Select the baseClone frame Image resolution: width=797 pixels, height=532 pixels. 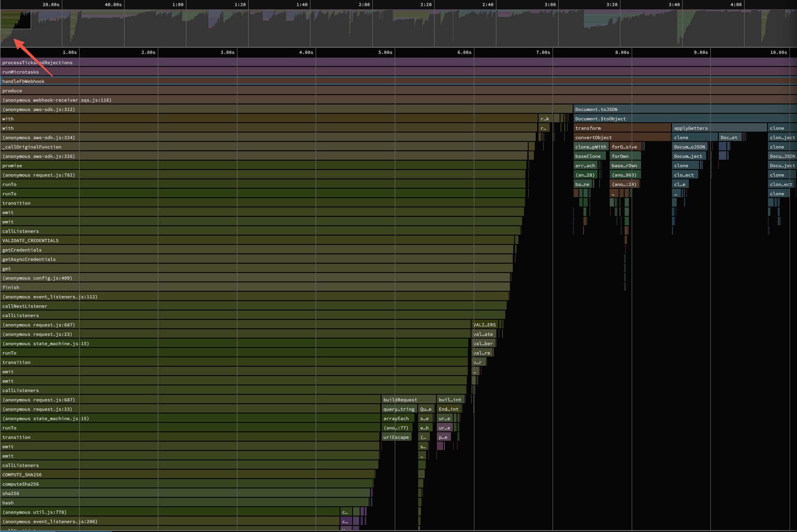589,156
